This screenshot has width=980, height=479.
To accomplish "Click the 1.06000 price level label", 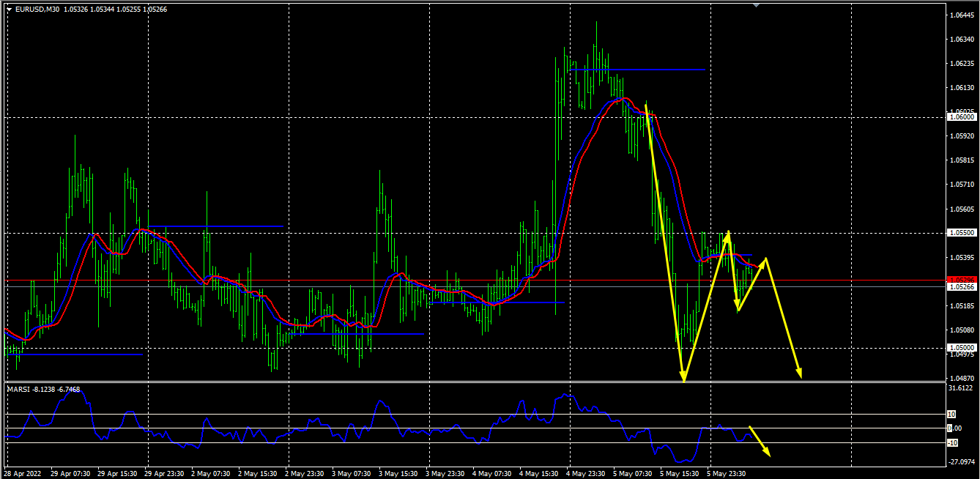I will [961, 117].
